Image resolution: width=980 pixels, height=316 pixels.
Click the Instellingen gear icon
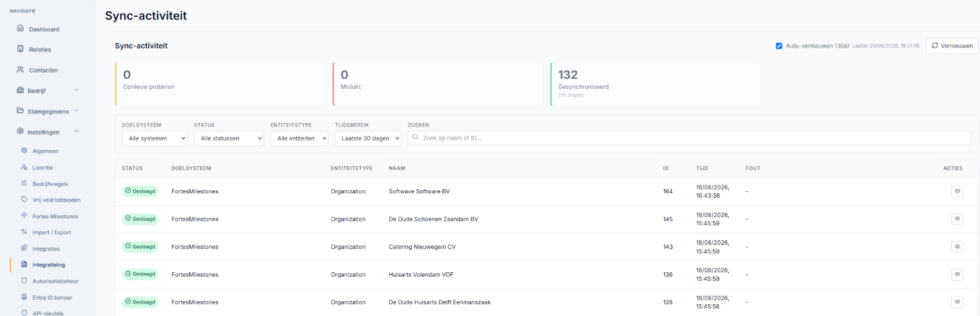pos(20,131)
